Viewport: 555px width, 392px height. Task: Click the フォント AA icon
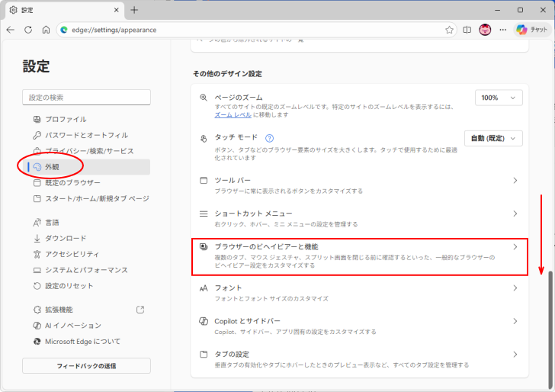204,288
